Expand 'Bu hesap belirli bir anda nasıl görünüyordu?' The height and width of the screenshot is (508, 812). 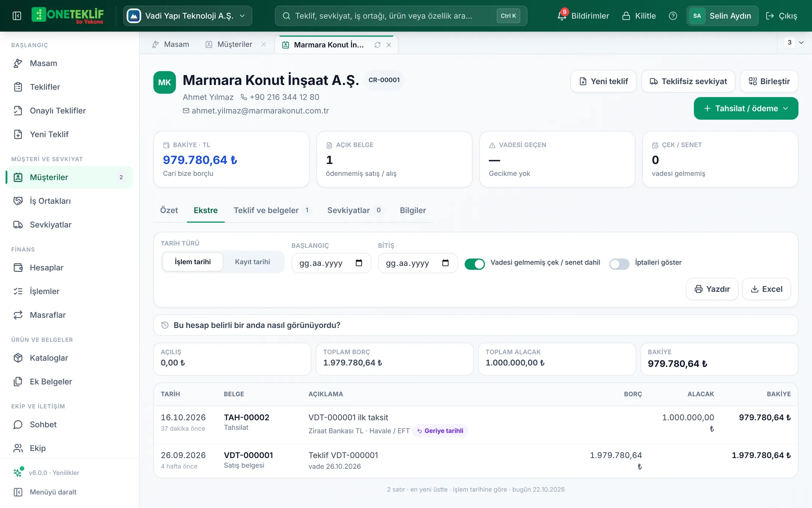[x=476, y=325]
